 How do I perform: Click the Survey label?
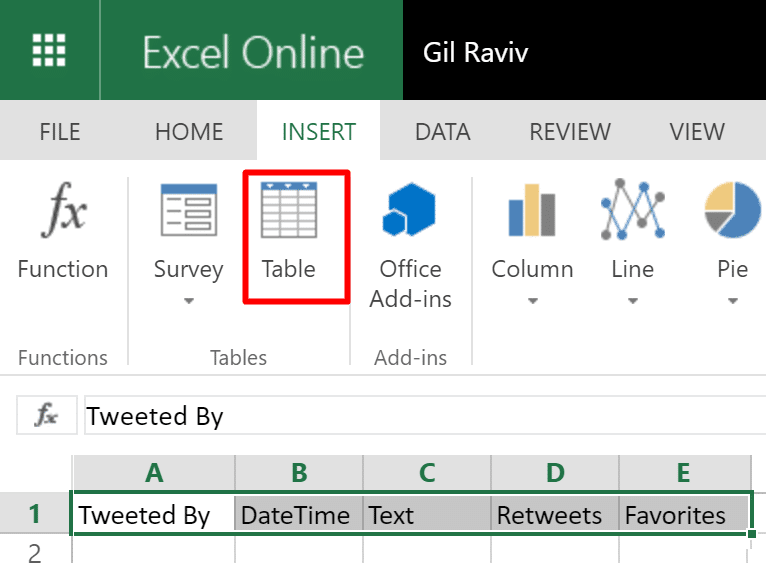(189, 270)
